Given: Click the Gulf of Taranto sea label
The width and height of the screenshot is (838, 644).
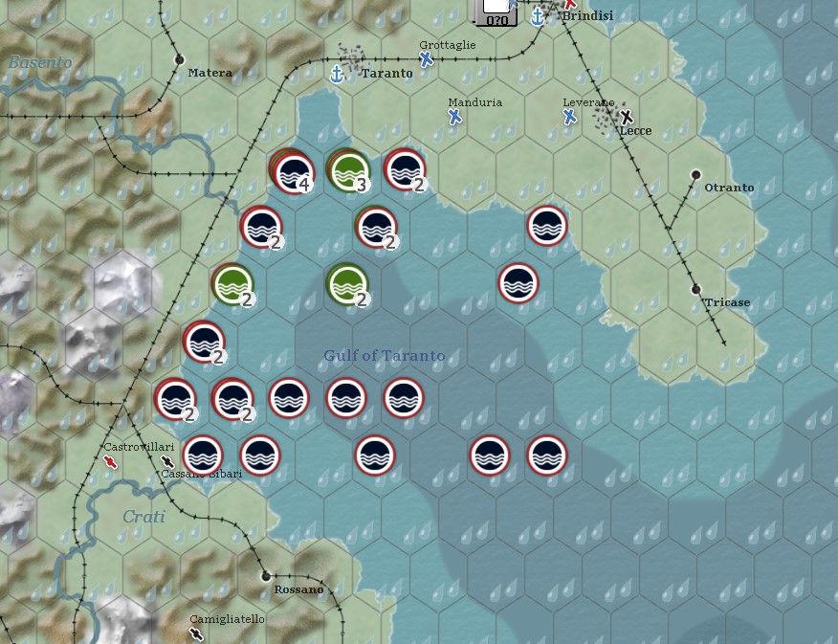Looking at the screenshot, I should click(x=385, y=355).
